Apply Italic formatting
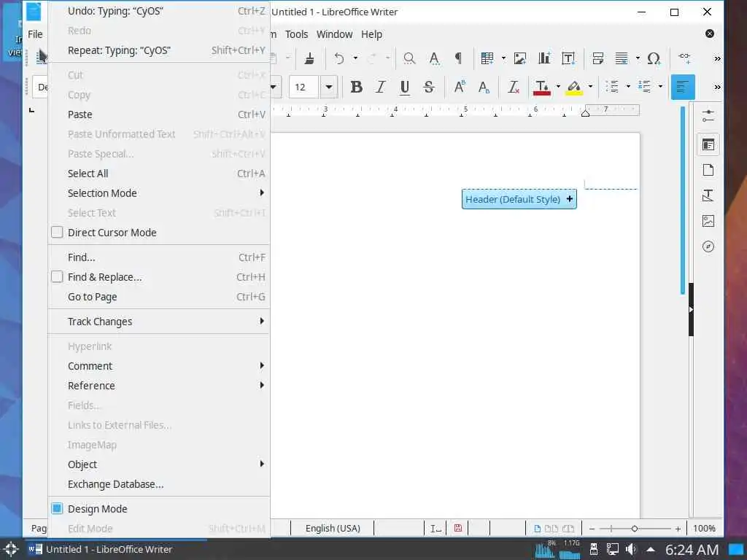Screen dimensions: 747x560 pyautogui.click(x=380, y=87)
